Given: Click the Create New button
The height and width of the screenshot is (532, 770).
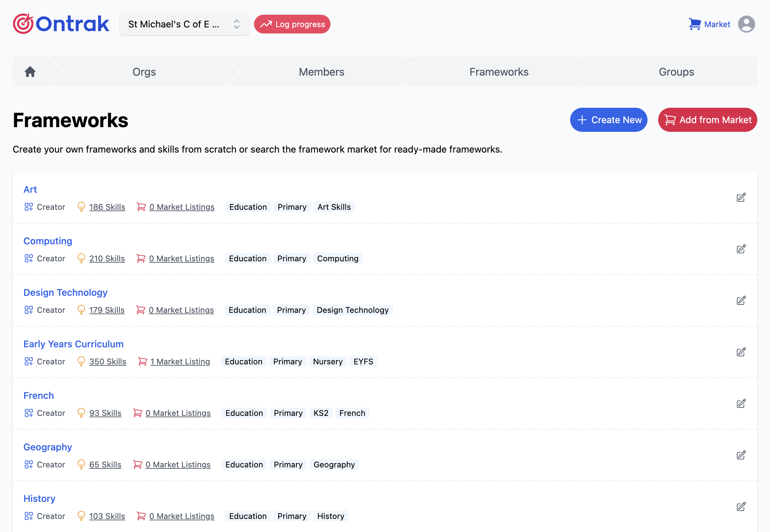Looking at the screenshot, I should [x=609, y=120].
